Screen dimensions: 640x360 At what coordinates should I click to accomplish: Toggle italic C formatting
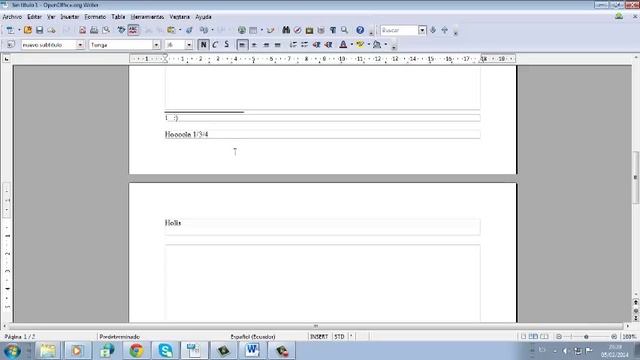pyautogui.click(x=215, y=44)
